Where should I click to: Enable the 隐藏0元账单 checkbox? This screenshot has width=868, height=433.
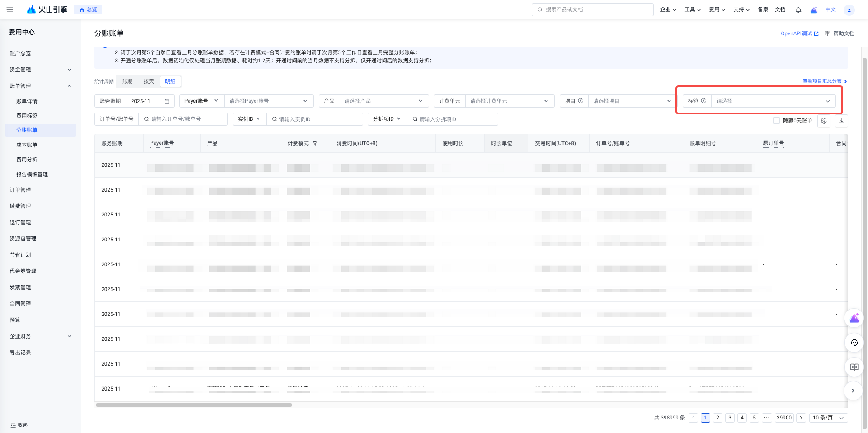pos(776,121)
